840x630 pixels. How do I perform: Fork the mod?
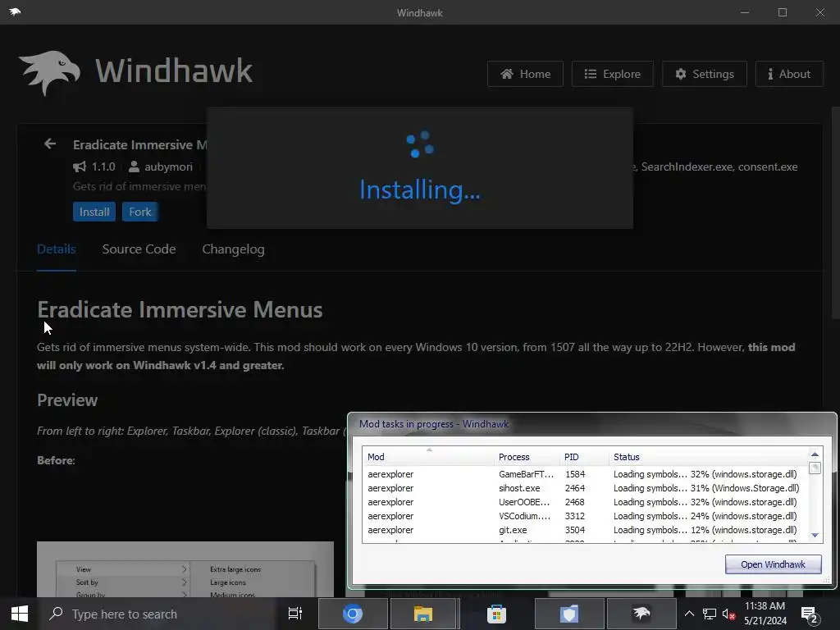(139, 212)
